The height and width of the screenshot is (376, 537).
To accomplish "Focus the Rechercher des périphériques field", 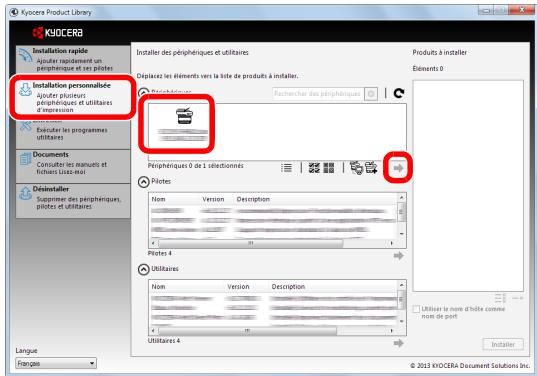I will pyautogui.click(x=319, y=93).
